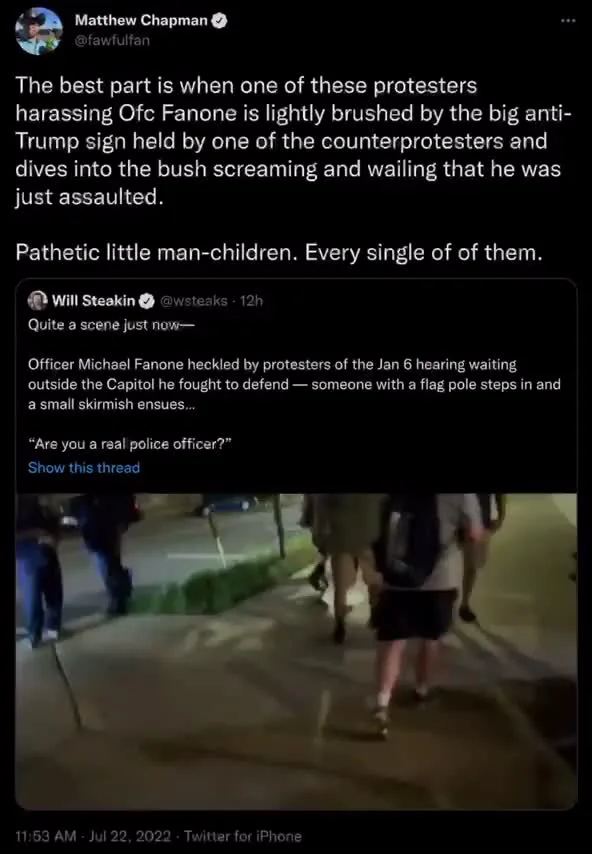
Task: Click Will Steakin's small avatar
Action: point(38,300)
